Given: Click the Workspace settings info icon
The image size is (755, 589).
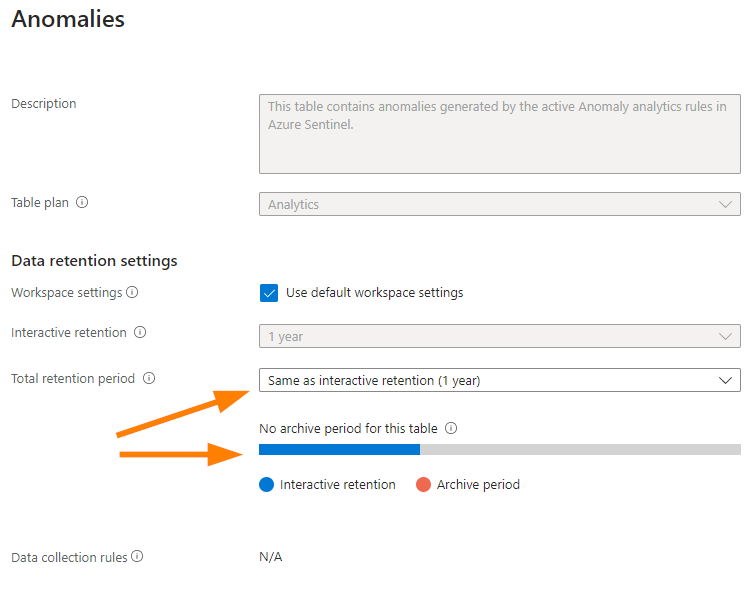Looking at the screenshot, I should pos(132,292).
